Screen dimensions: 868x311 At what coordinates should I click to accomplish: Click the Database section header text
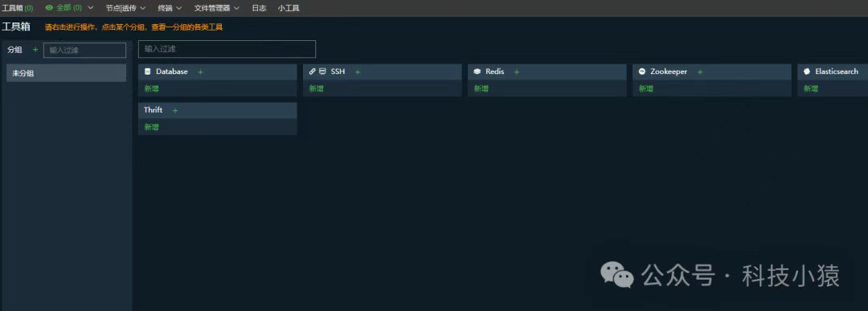point(172,72)
